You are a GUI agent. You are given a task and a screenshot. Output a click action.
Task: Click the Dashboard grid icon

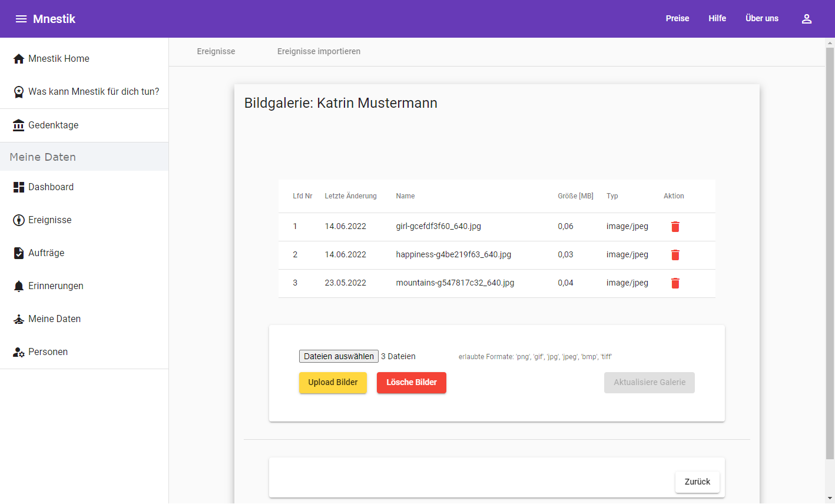tap(19, 187)
